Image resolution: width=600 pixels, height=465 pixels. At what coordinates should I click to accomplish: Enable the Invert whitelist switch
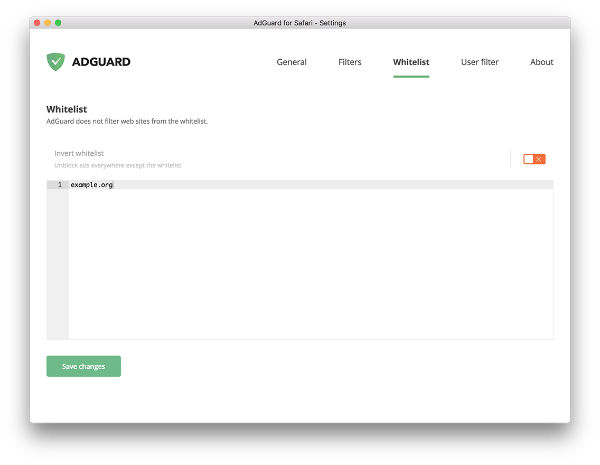pos(534,159)
